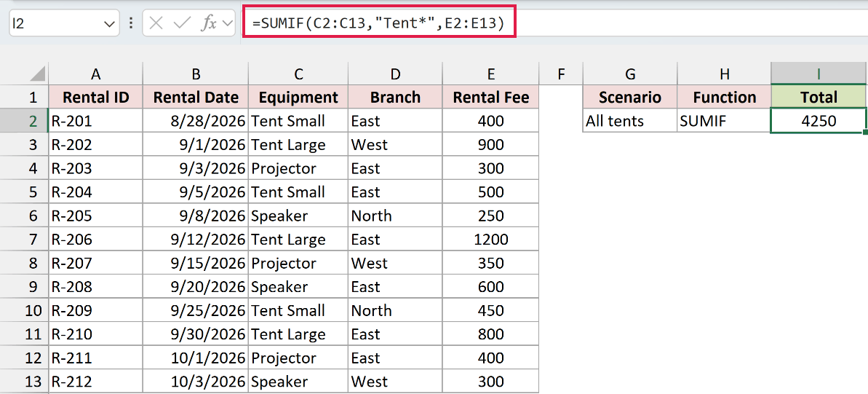Click Projector in row 4
This screenshot has width=868, height=394.
298,168
